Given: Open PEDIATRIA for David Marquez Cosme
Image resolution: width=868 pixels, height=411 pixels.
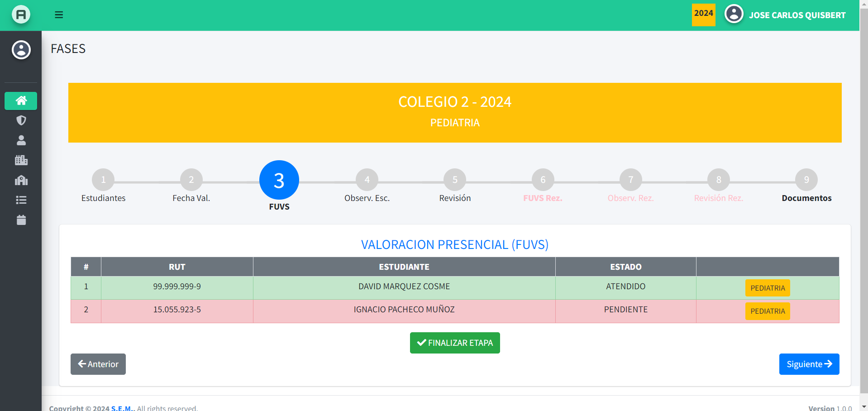Looking at the screenshot, I should pyautogui.click(x=767, y=288).
